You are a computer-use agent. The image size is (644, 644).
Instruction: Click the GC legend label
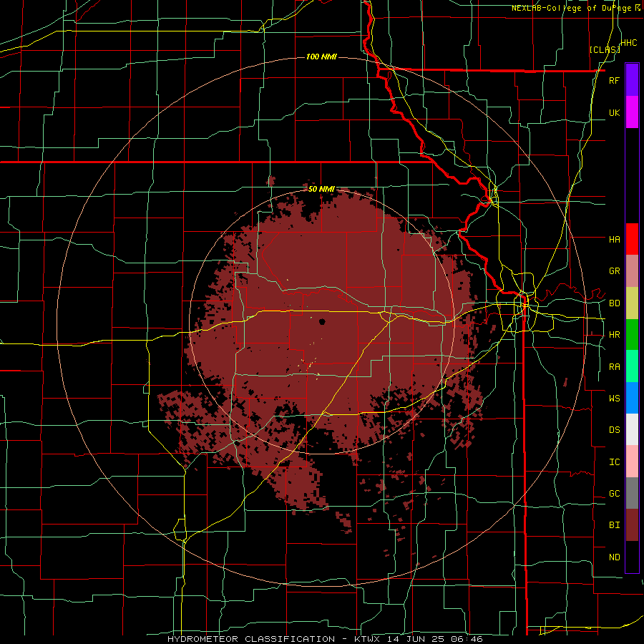click(614, 494)
